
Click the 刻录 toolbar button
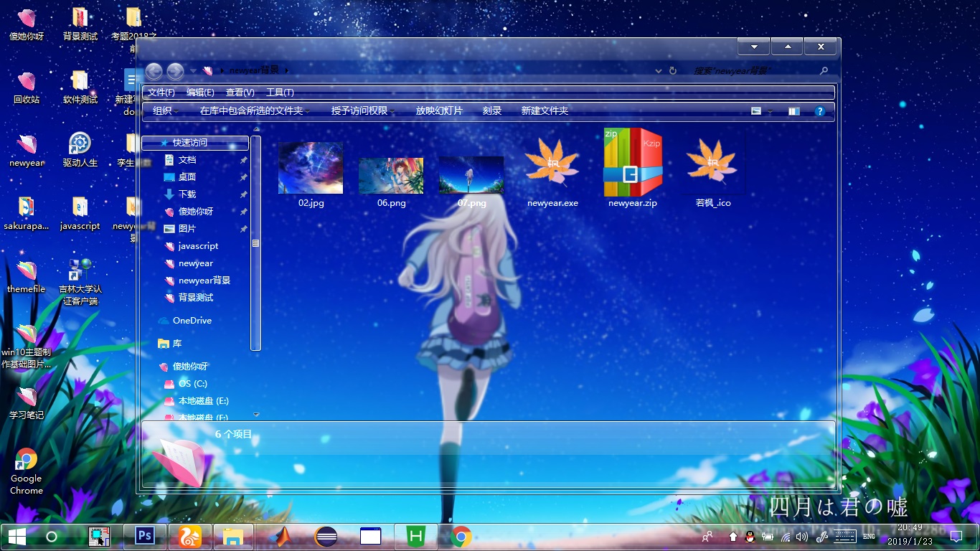tap(492, 110)
